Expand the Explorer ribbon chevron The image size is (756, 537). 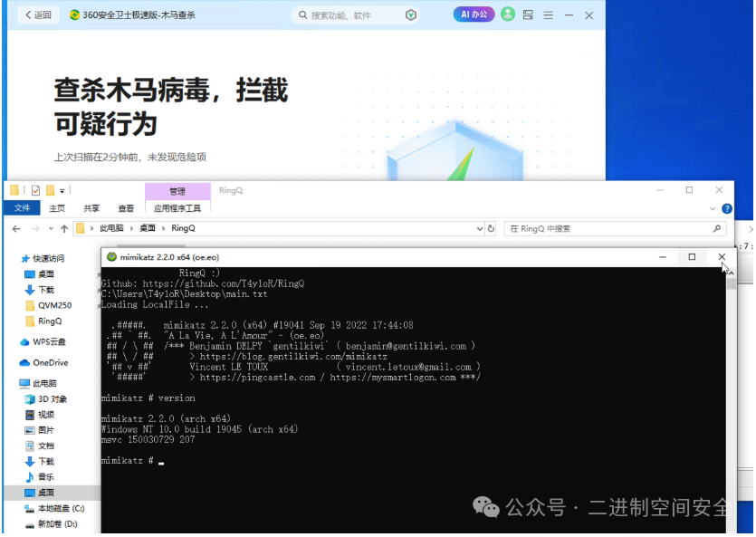[x=713, y=208]
